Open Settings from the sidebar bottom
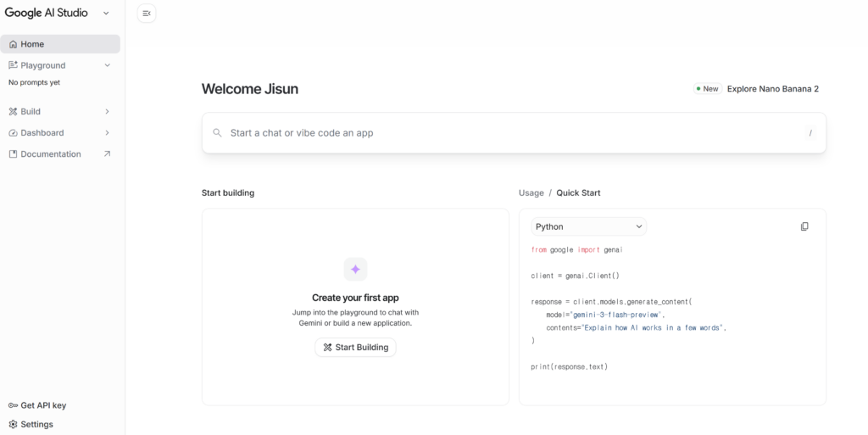This screenshot has width=868, height=435. (37, 425)
